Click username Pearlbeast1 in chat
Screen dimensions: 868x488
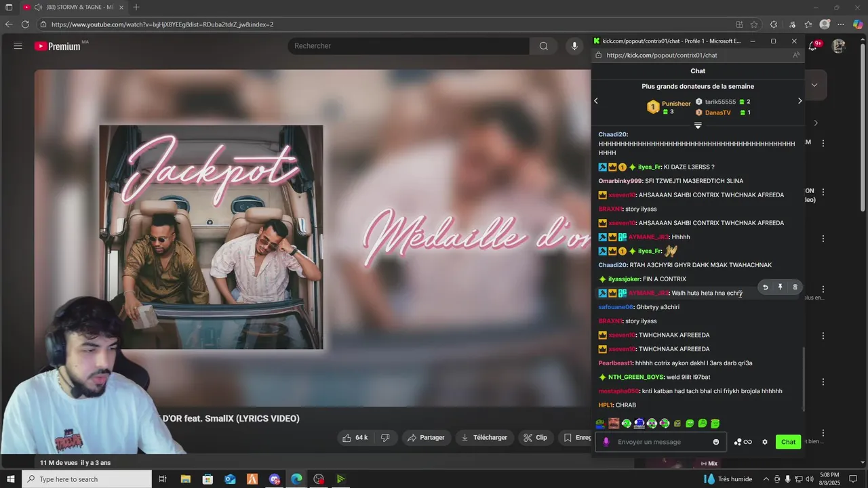click(x=615, y=363)
